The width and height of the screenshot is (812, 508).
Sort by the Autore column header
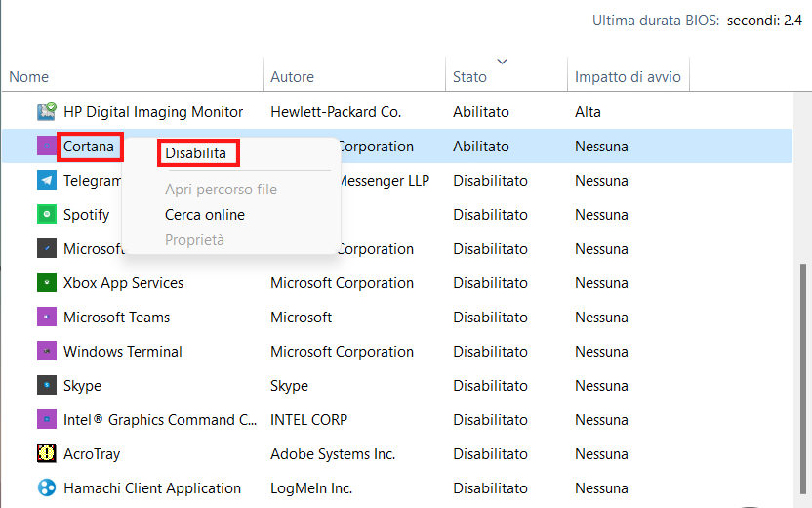(293, 77)
